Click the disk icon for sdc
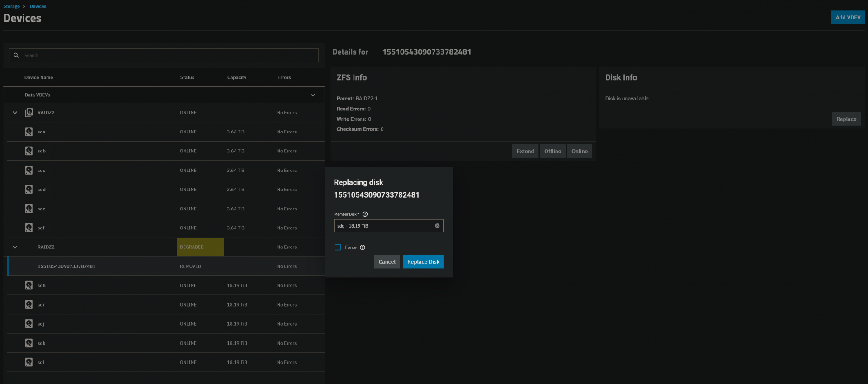 pos(29,170)
